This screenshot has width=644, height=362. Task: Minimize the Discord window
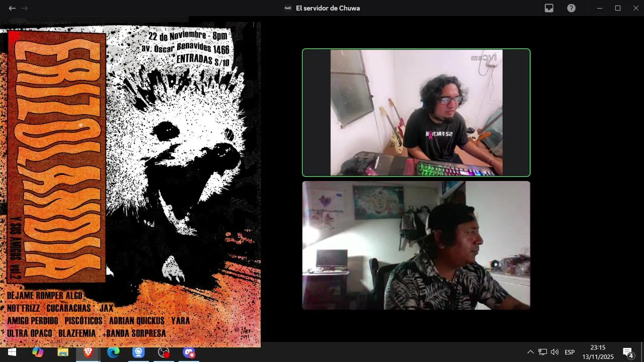[599, 8]
